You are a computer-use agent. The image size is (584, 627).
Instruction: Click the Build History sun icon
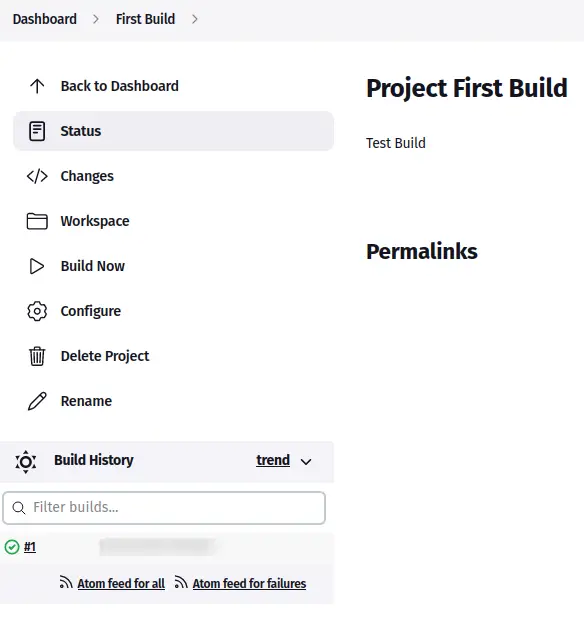[26, 462]
